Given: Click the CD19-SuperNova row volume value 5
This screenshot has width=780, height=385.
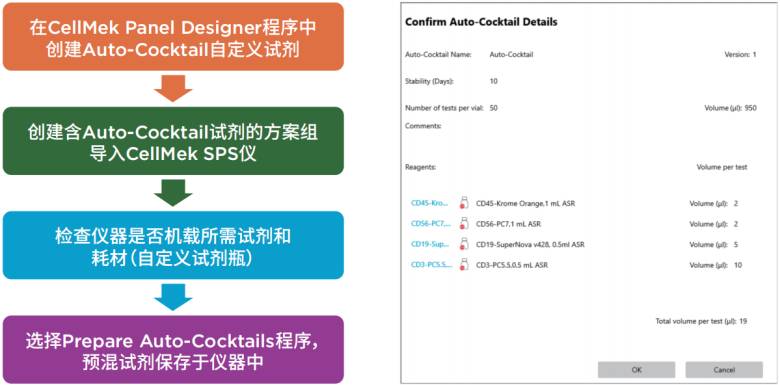Looking at the screenshot, I should [x=736, y=245].
